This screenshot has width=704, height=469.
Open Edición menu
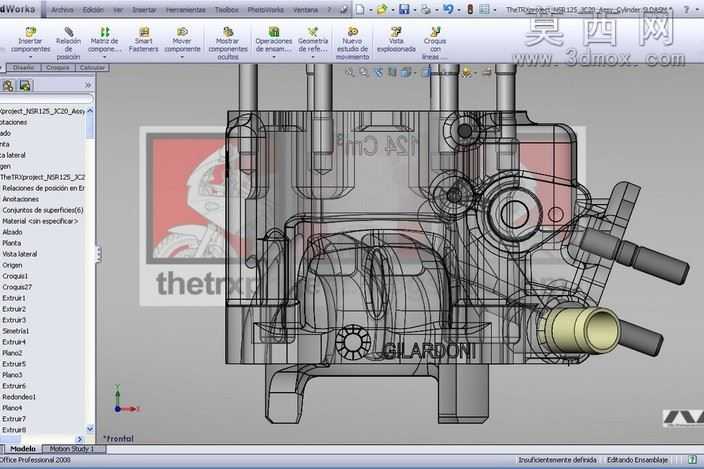click(93, 9)
